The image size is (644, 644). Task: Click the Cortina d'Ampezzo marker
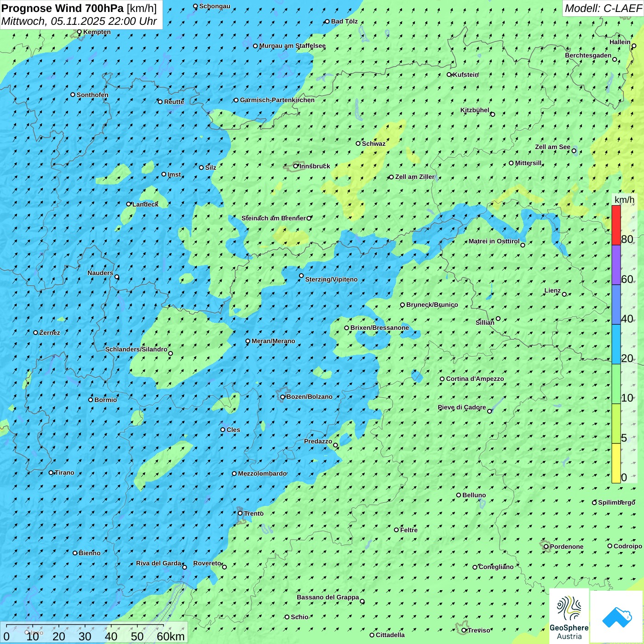tap(442, 379)
